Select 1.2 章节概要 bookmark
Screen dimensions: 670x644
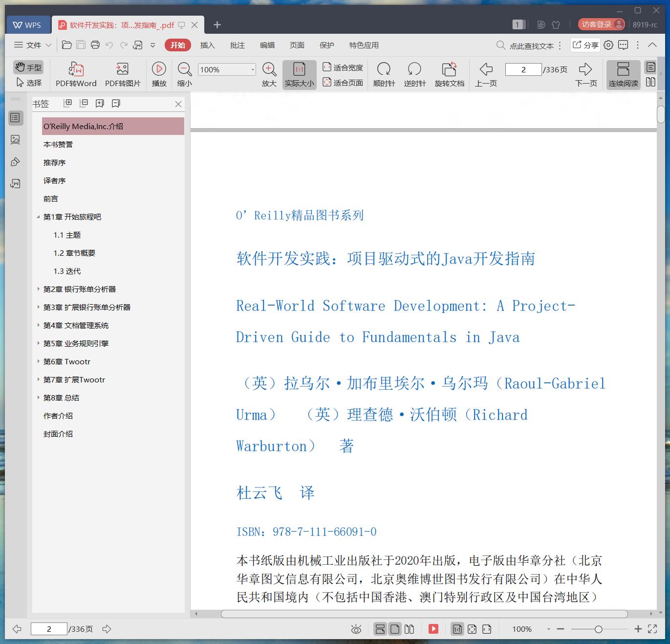(74, 253)
